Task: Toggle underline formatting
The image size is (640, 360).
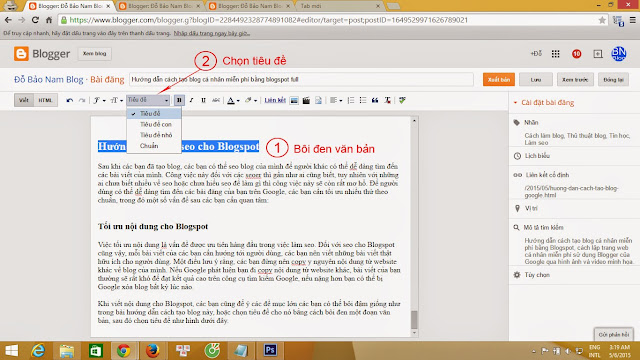Action: 203,100
